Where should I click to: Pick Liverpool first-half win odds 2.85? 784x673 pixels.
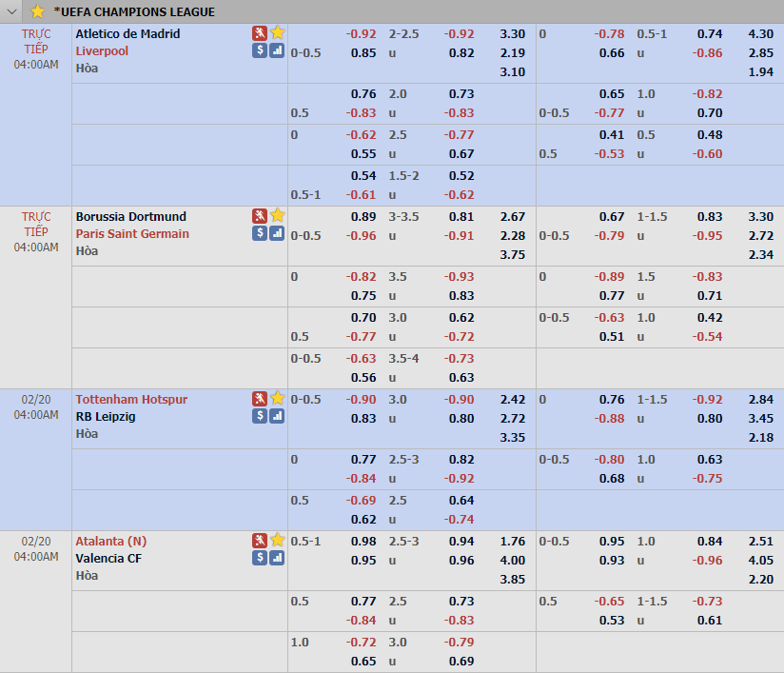pos(760,53)
